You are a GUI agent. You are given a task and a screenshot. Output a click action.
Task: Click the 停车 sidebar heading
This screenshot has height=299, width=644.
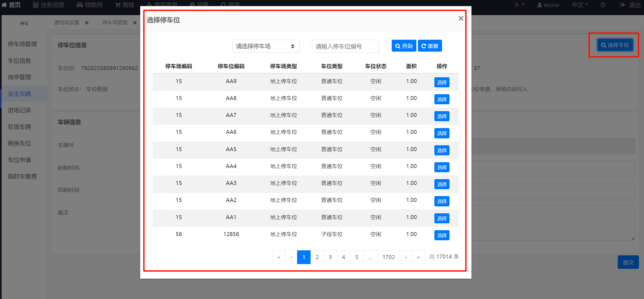pyautogui.click(x=24, y=24)
